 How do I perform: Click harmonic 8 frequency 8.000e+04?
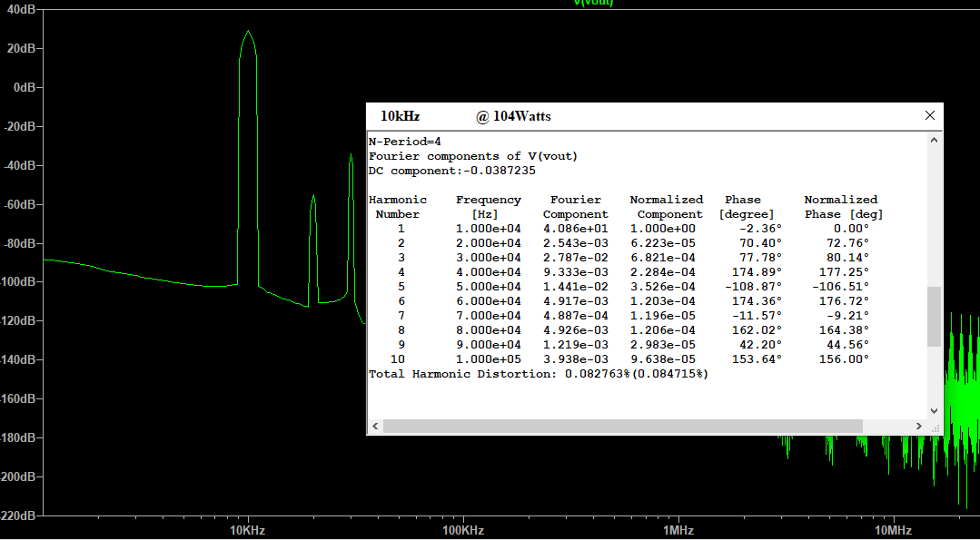(488, 330)
